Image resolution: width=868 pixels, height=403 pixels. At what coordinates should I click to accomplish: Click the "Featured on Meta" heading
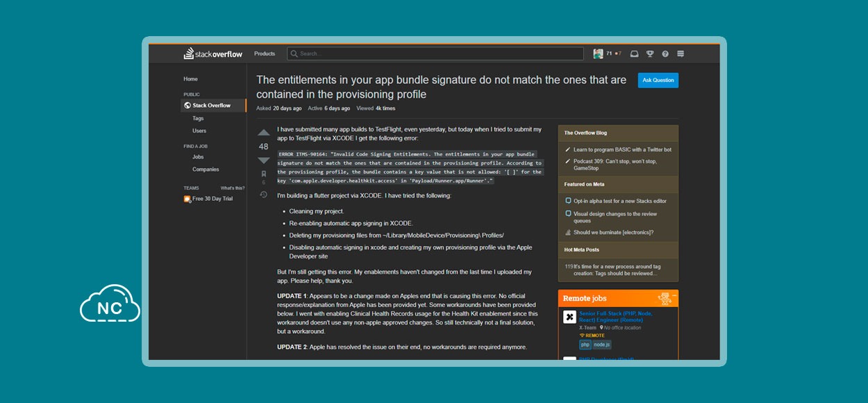coord(584,184)
